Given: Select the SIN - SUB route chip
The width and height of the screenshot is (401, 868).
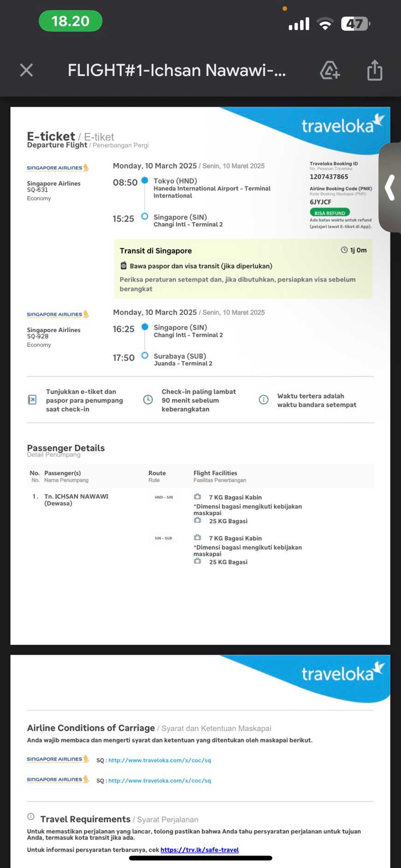Looking at the screenshot, I should pos(164,538).
